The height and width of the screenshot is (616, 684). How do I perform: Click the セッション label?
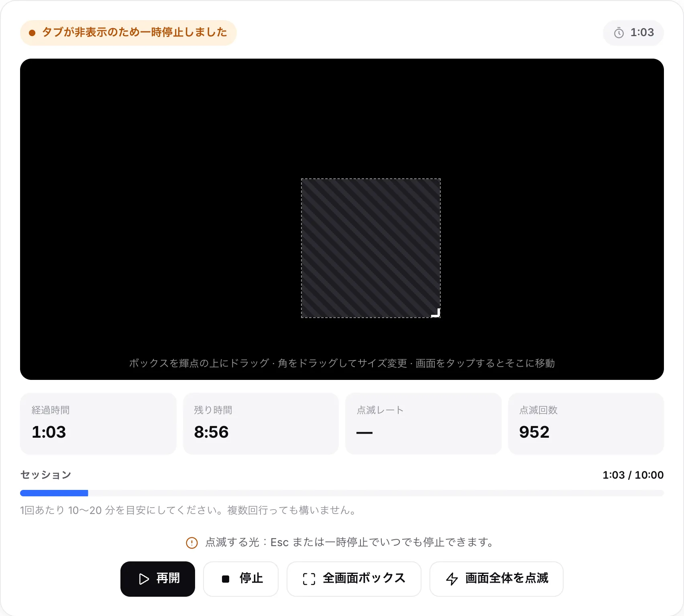coord(46,475)
